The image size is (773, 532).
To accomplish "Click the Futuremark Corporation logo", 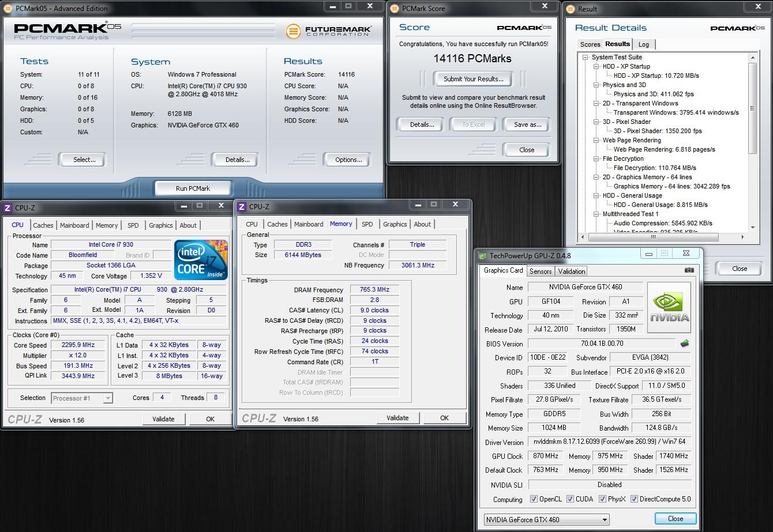I will coord(329,31).
